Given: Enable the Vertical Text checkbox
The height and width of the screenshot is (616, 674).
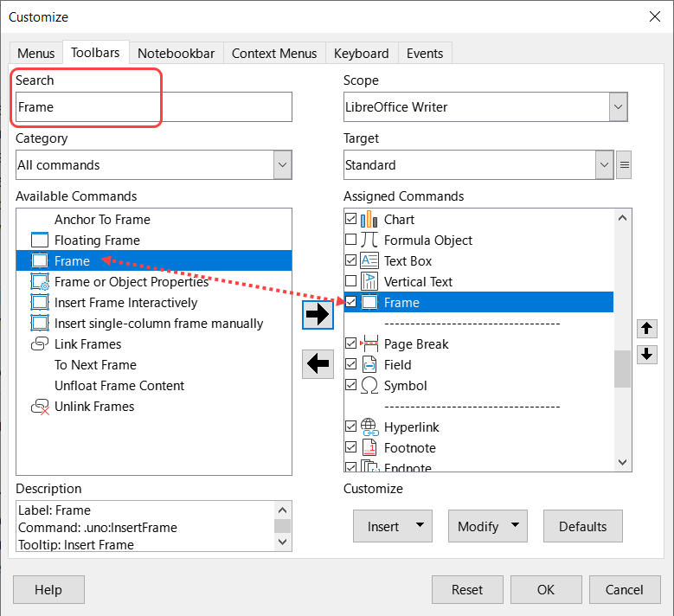Looking at the screenshot, I should 350,281.
